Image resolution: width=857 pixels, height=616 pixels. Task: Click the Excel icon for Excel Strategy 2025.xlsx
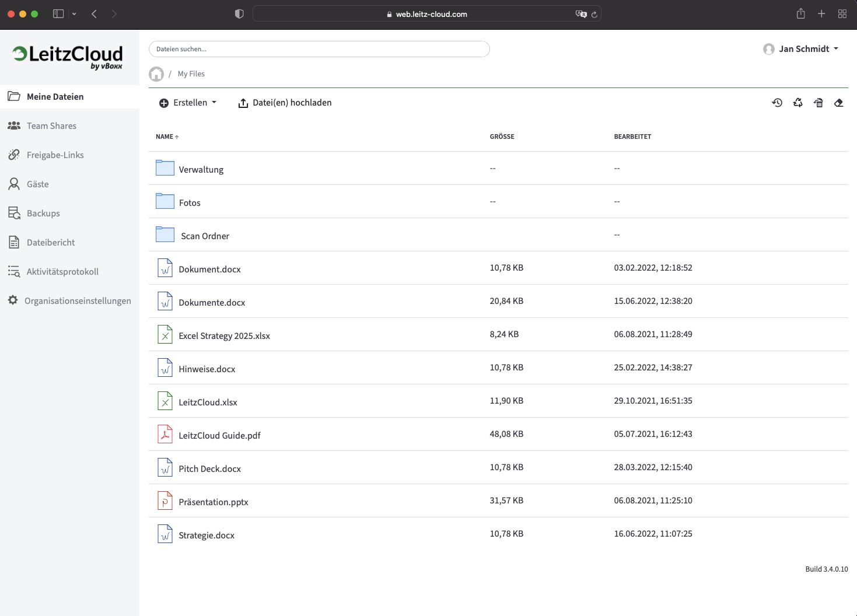165,334
